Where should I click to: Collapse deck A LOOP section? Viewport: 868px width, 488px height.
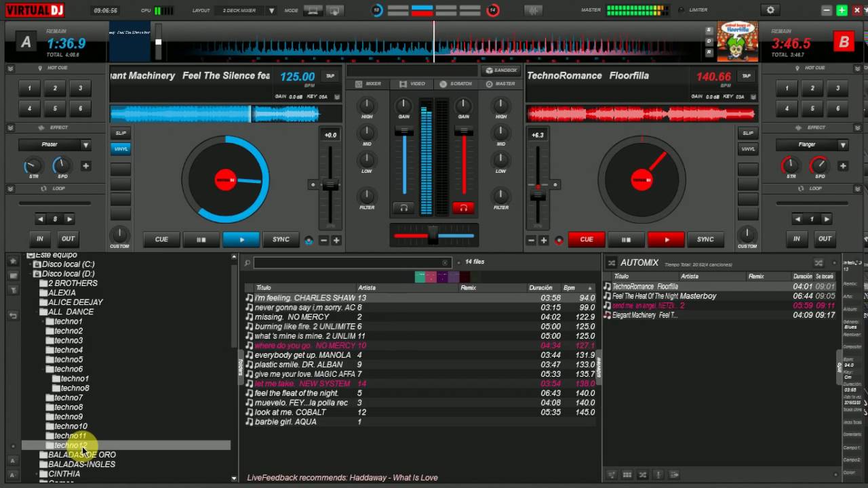[x=10, y=188]
